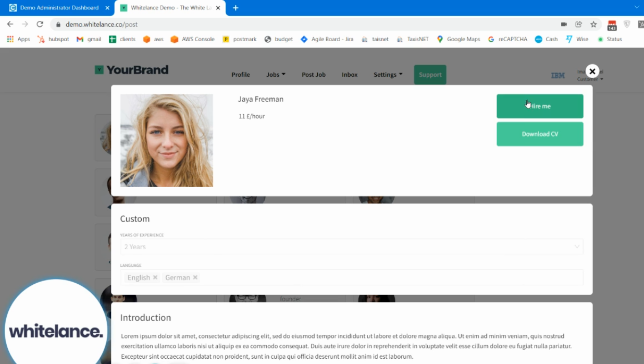The height and width of the screenshot is (364, 644).
Task: Open the Agile Board - Jira bookmark
Action: tap(327, 39)
